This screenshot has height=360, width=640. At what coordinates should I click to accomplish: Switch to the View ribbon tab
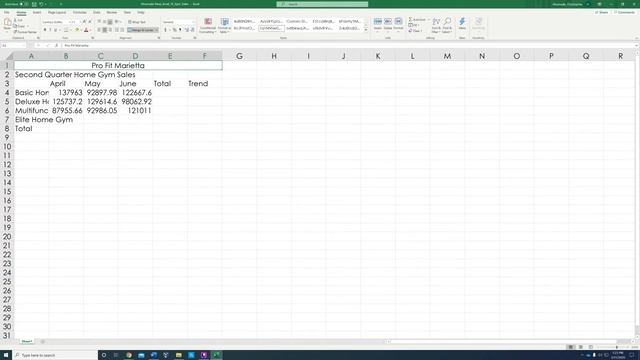tap(127, 13)
